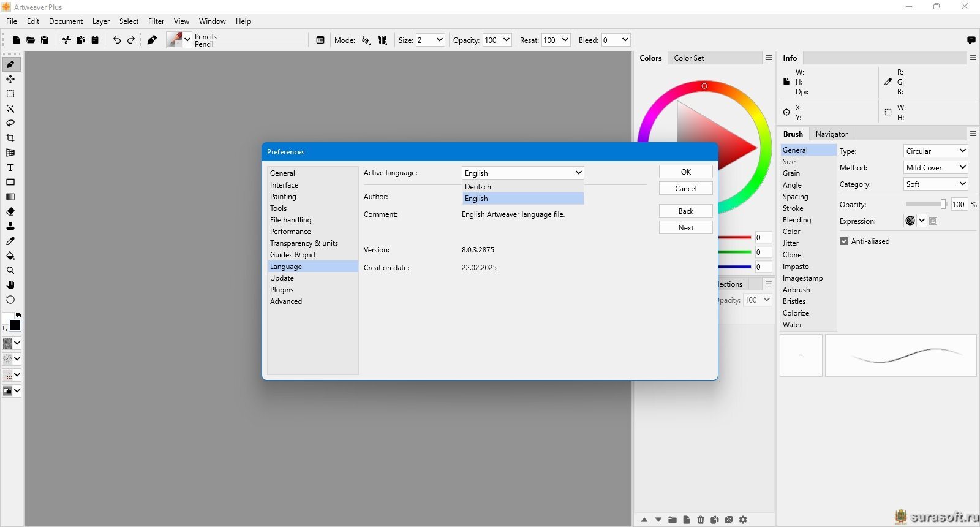
Task: Choose Deutsch from the language list
Action: pyautogui.click(x=522, y=186)
